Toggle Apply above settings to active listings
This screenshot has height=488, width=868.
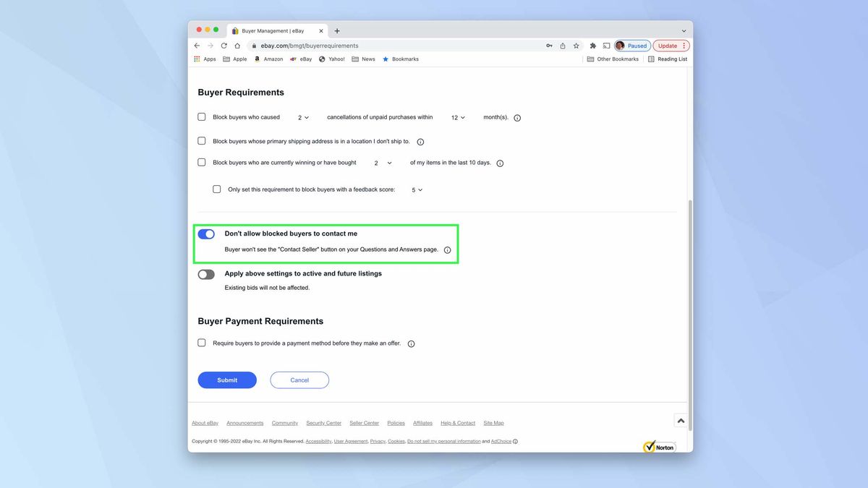coord(206,275)
